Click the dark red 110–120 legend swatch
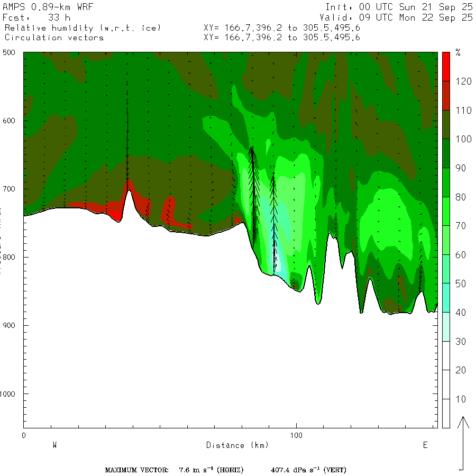This screenshot has height=476, width=476. [x=446, y=95]
